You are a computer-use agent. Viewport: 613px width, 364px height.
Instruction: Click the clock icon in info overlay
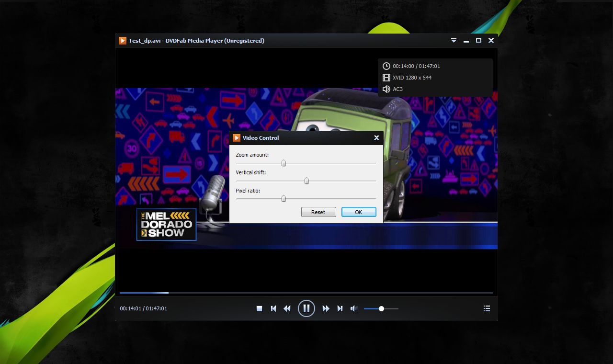(386, 66)
